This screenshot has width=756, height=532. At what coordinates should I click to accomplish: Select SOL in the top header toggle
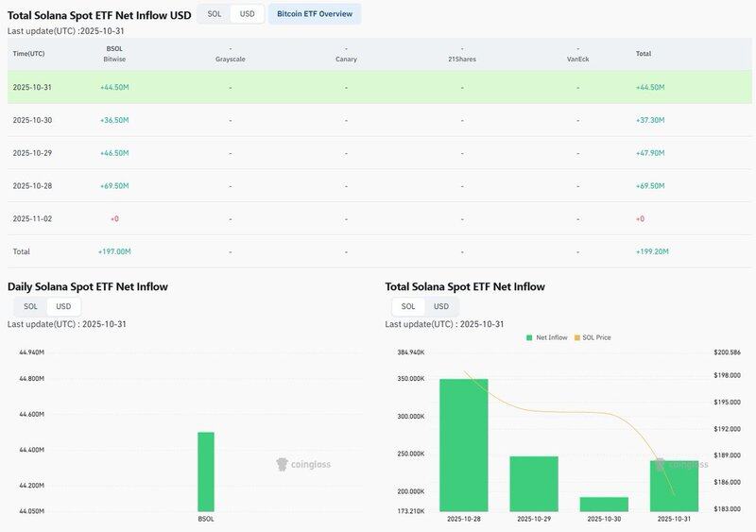[214, 14]
